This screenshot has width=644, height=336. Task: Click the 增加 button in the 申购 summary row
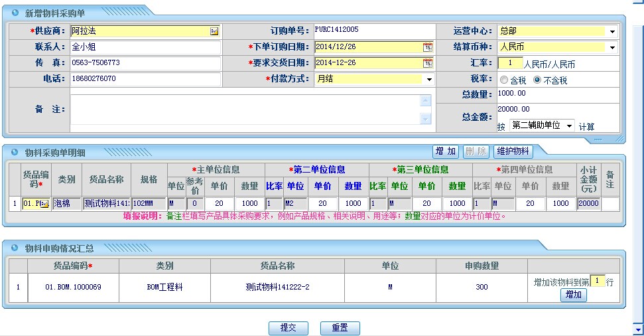point(573,295)
